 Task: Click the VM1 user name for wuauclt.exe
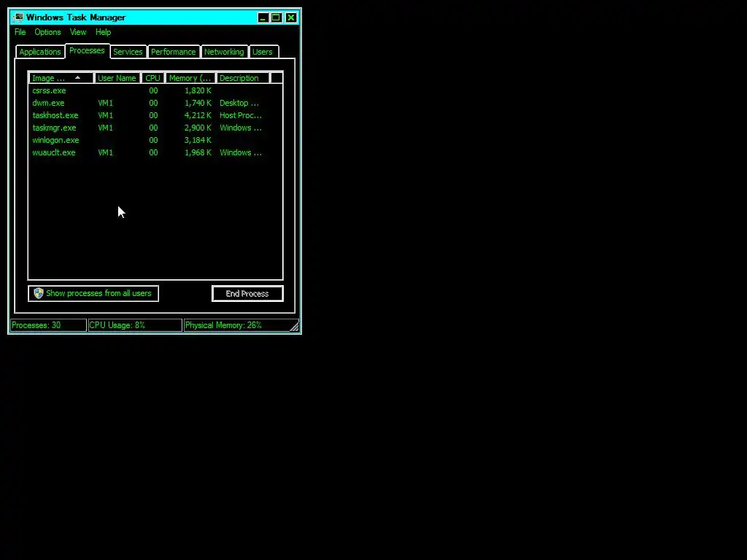point(105,152)
